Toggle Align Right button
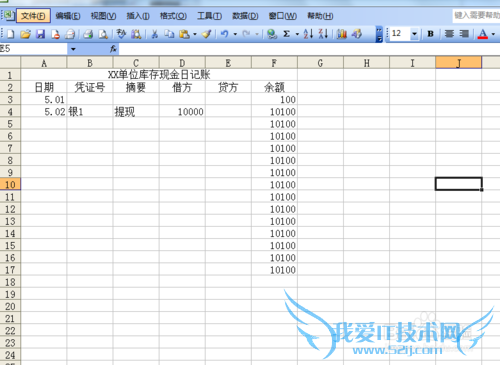 464,34
